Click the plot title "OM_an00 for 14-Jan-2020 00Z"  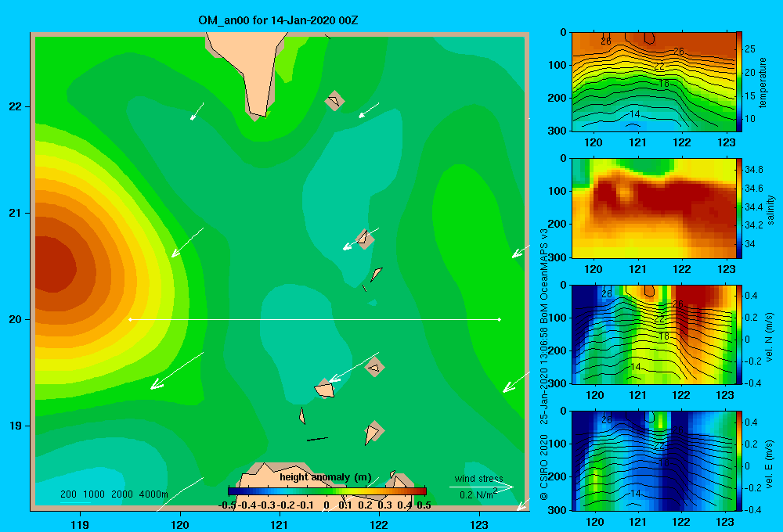tap(278, 20)
